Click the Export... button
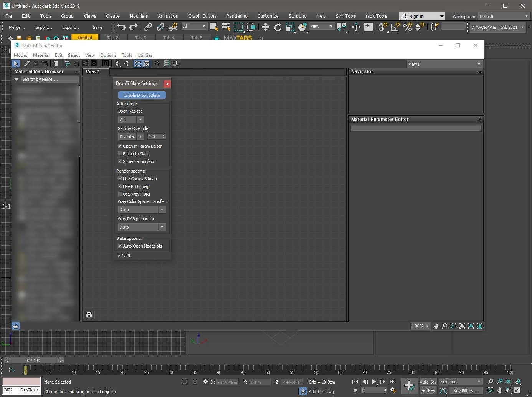 [x=70, y=27]
